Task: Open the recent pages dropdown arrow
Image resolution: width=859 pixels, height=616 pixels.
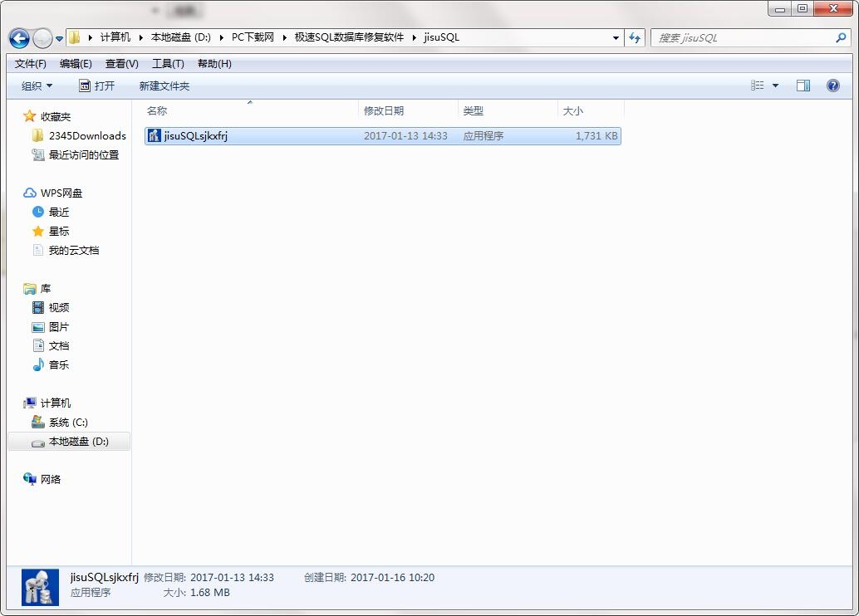Action: 59,39
